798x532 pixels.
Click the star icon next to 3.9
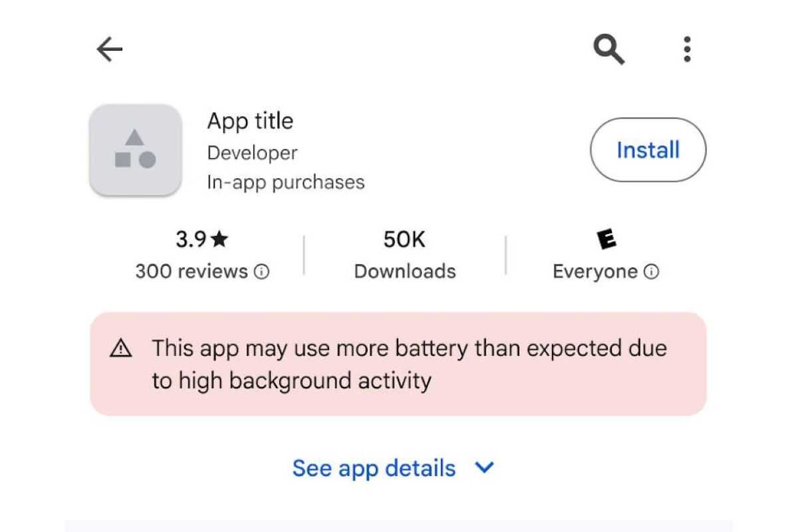(219, 238)
